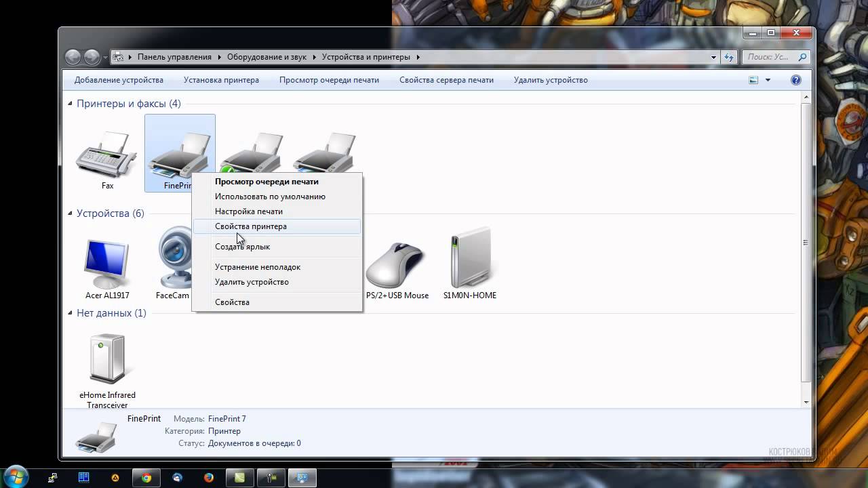Choose Свойства at the context menu bottom

[x=277, y=302]
